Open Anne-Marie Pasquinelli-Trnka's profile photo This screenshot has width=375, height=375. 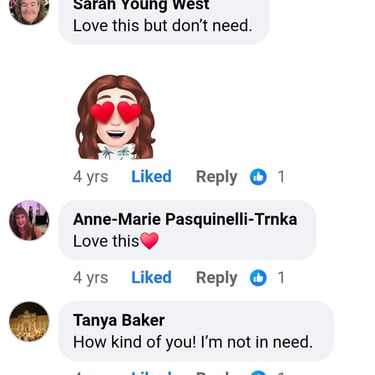click(29, 220)
